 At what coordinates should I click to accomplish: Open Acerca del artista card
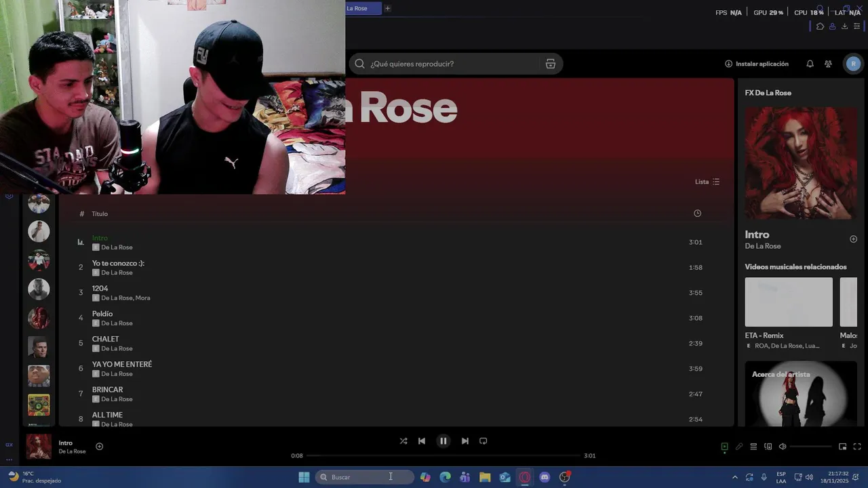801,394
